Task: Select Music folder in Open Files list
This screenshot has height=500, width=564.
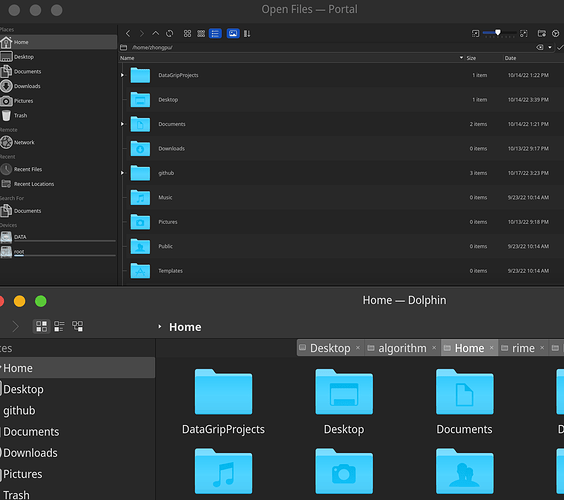Action: 165,197
